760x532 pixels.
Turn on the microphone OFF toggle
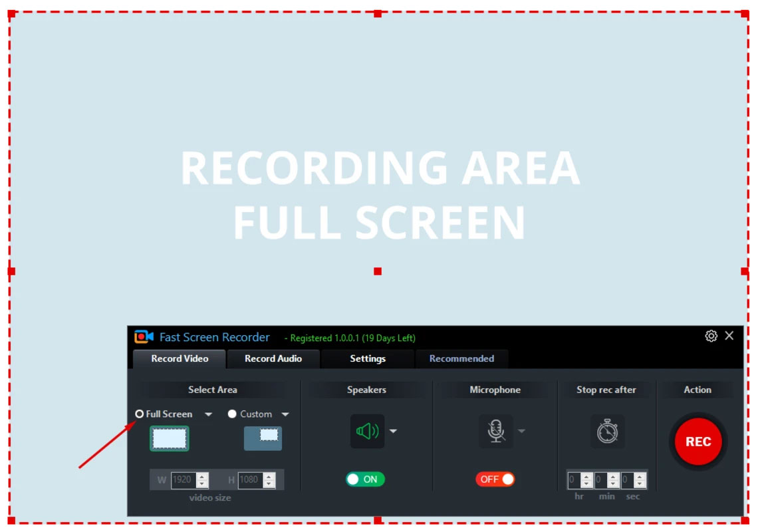coord(495,479)
